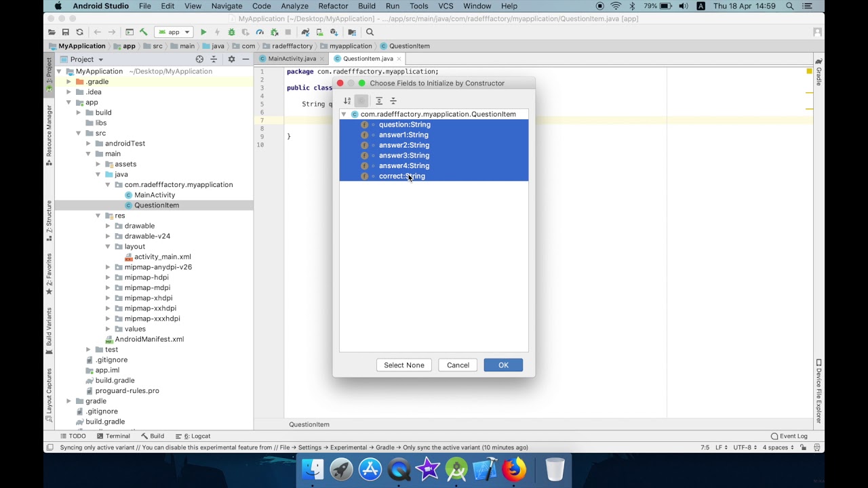The image size is (868, 488).
Task: Click the Apply Changes lightning icon
Action: point(217,32)
